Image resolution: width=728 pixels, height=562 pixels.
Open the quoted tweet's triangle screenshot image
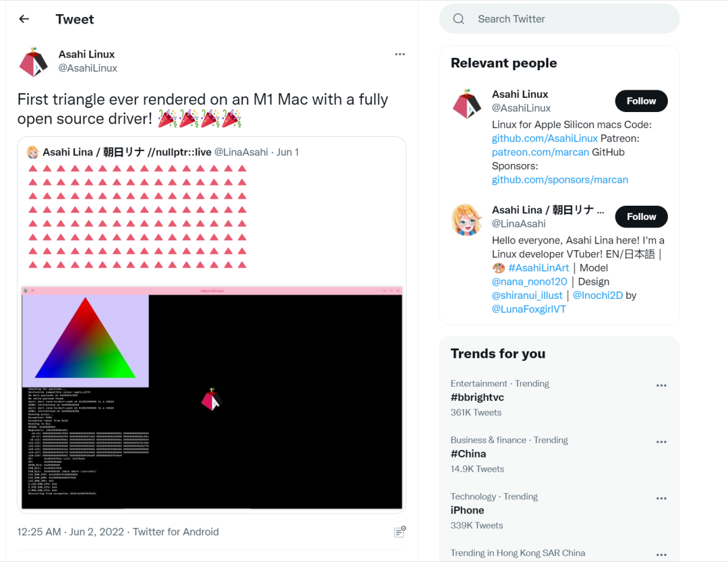pyautogui.click(x=212, y=397)
